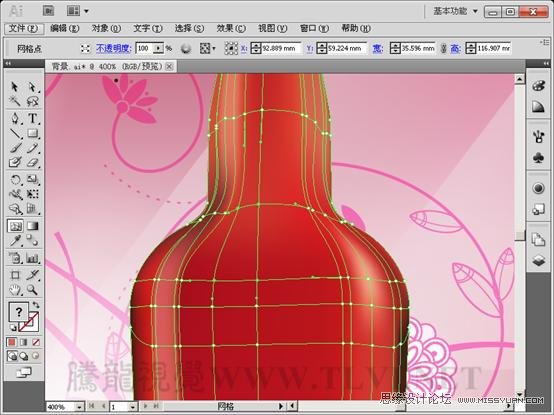Launch Adobe Bridge via Br icon
Image resolution: width=554 pixels, height=415 pixels.
pos(48,11)
